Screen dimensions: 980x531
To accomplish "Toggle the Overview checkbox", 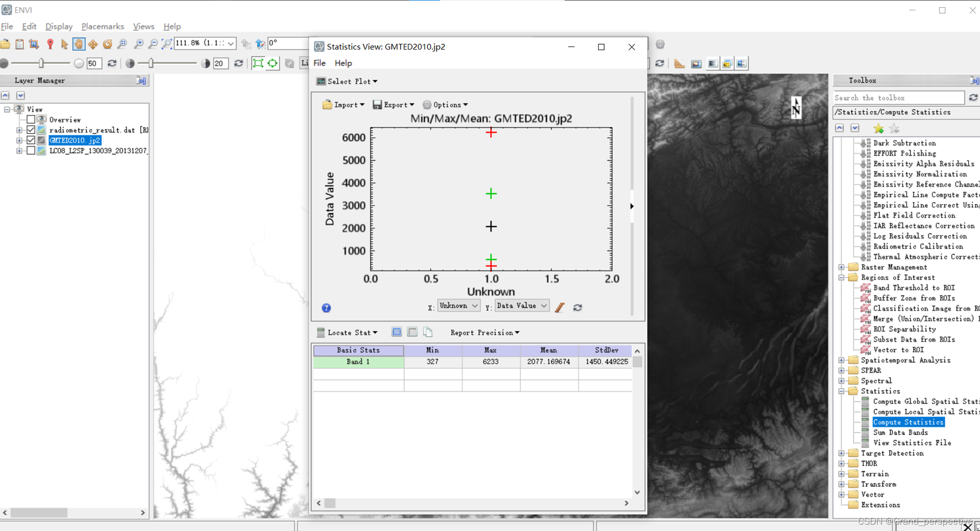I will (31, 120).
